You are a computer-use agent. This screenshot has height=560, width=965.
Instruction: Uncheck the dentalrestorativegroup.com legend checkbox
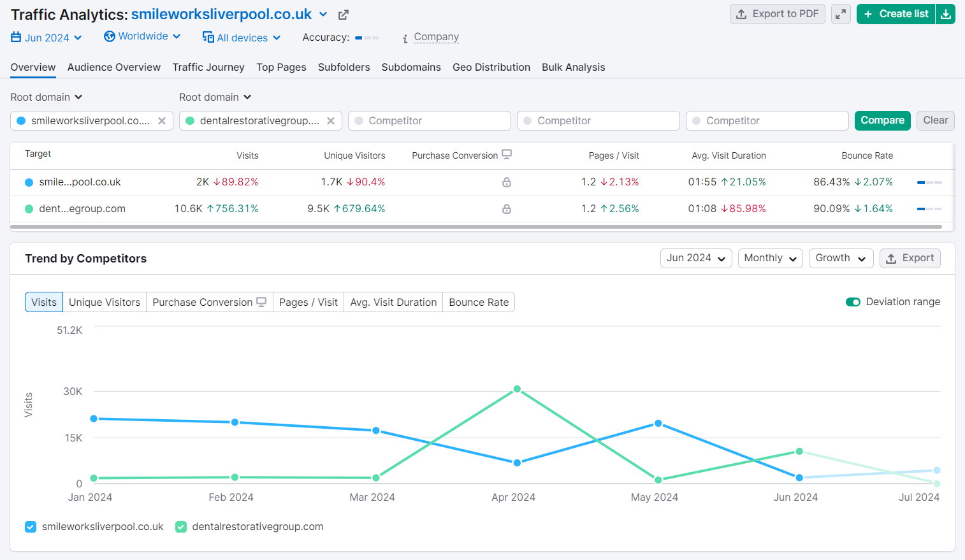click(x=181, y=527)
